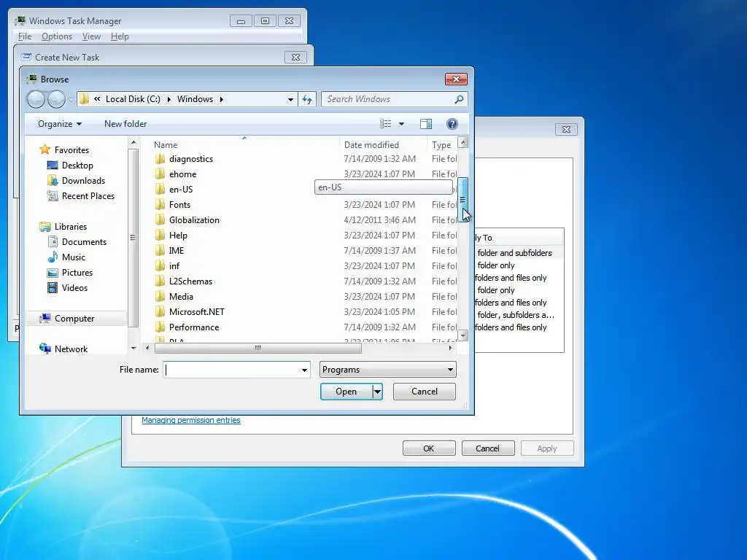Select the Media folder

(181, 297)
